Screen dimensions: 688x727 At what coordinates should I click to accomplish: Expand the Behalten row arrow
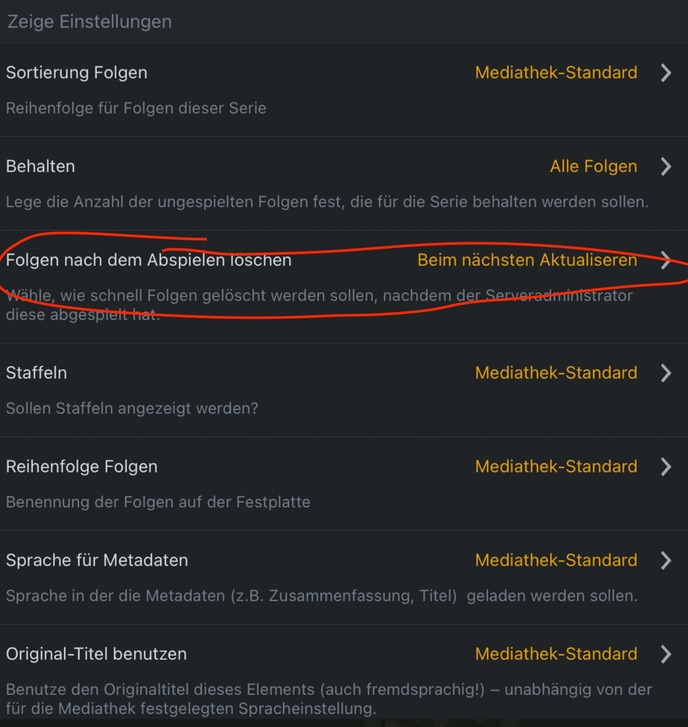pyautogui.click(x=666, y=166)
